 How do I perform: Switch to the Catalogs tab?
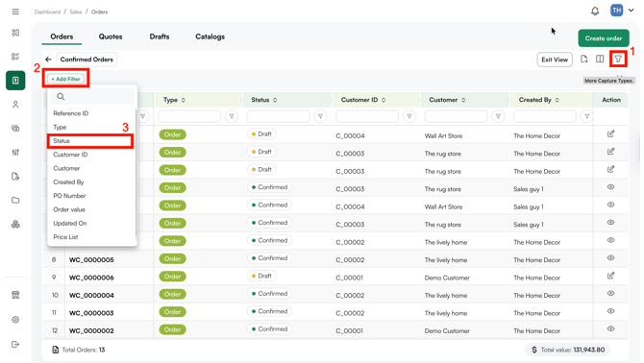click(210, 36)
